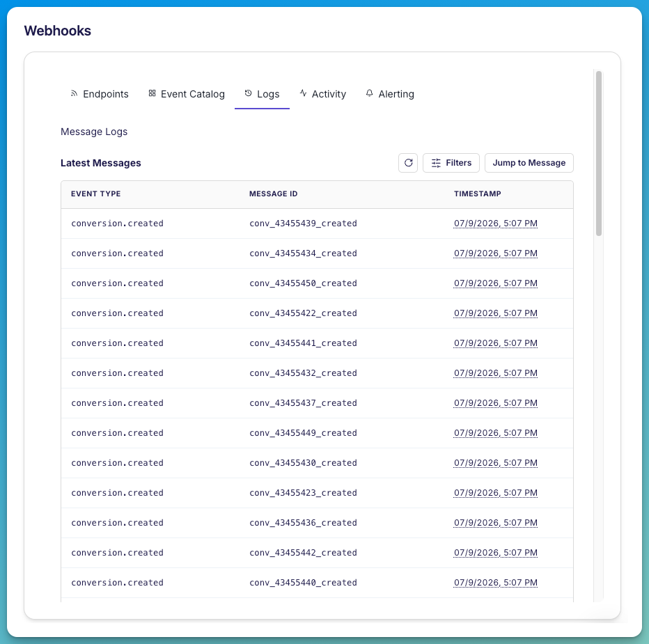Click the Activity pulse icon

(303, 93)
